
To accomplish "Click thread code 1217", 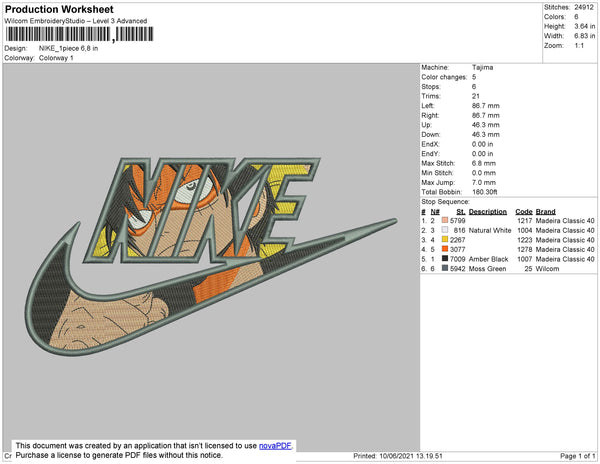I will coord(525,221).
